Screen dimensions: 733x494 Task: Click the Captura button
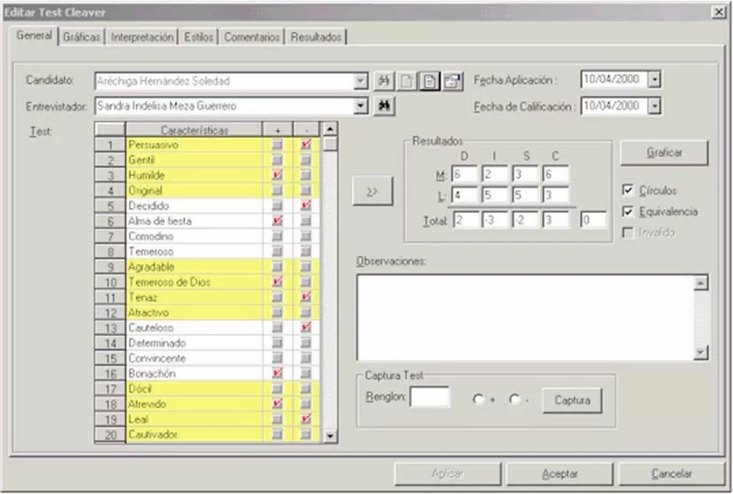click(572, 401)
